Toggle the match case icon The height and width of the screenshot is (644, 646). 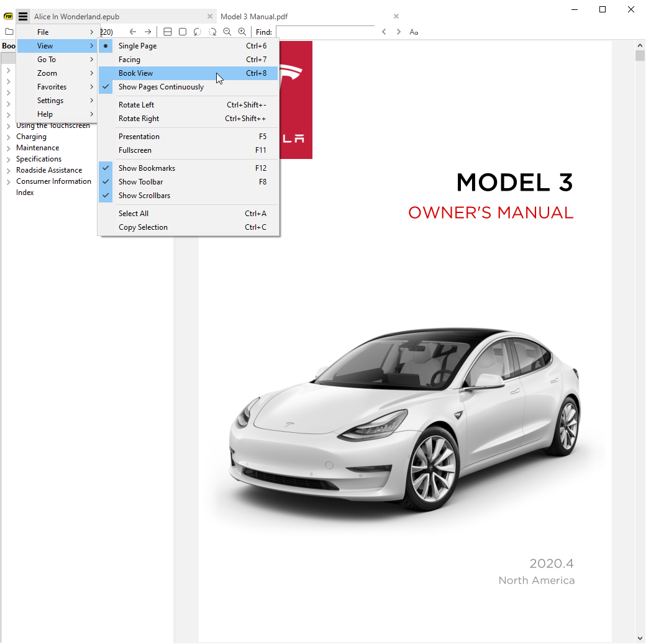414,32
